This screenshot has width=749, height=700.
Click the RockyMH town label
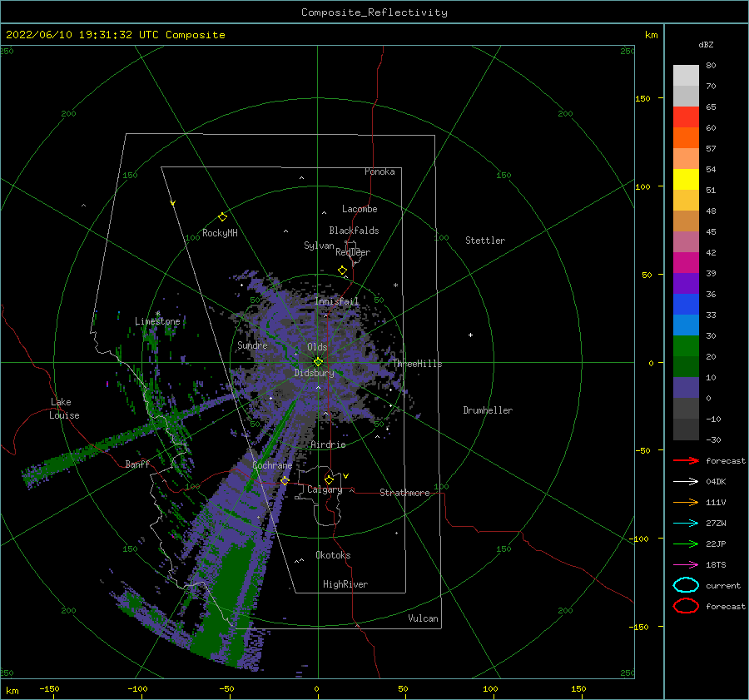(x=220, y=233)
